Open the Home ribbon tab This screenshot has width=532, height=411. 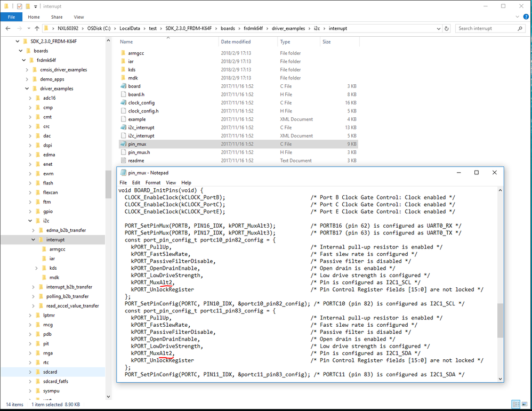[34, 17]
